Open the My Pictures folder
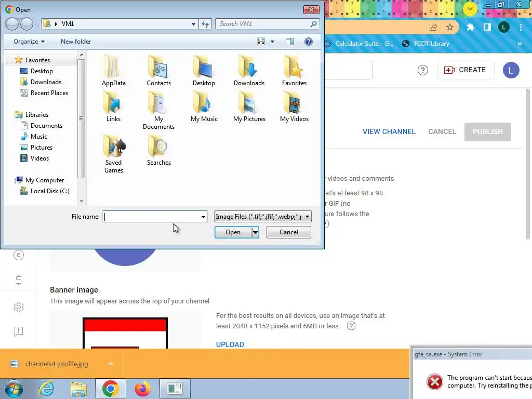The image size is (532, 399). pos(249,107)
